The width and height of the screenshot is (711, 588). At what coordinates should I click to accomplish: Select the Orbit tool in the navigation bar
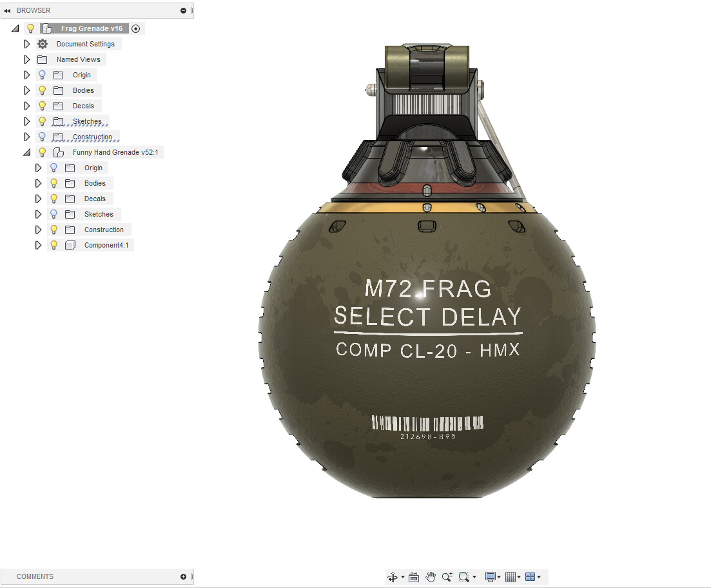(x=393, y=576)
